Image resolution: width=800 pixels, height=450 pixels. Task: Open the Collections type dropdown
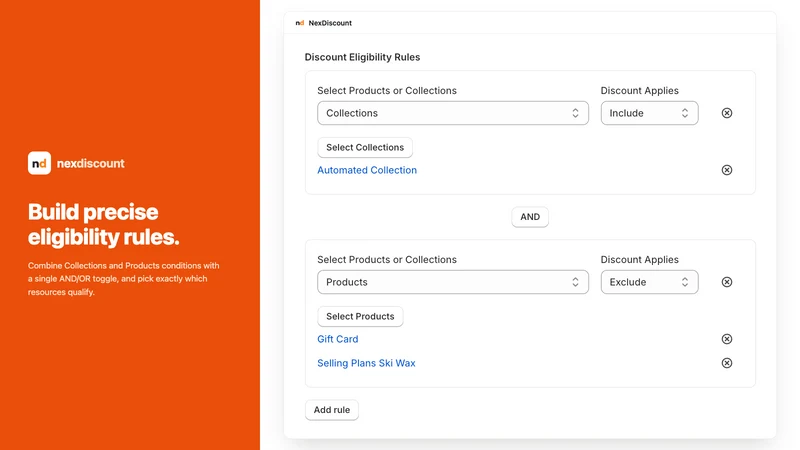click(453, 113)
